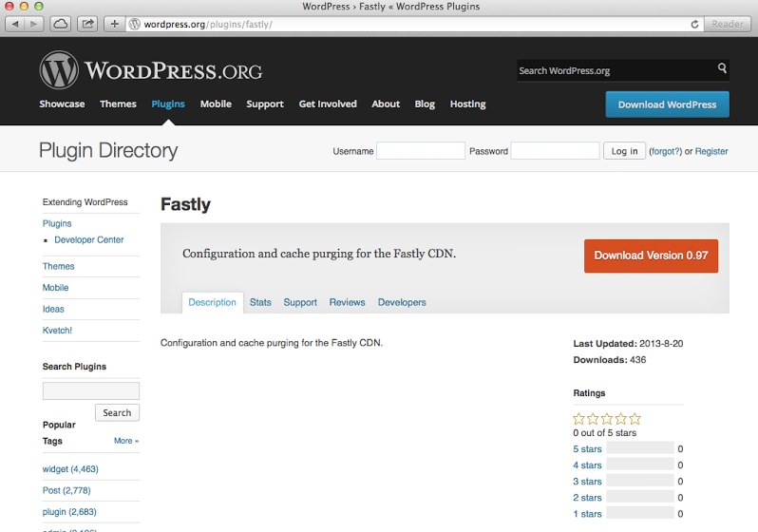Open the Ideas sidebar link

[53, 309]
